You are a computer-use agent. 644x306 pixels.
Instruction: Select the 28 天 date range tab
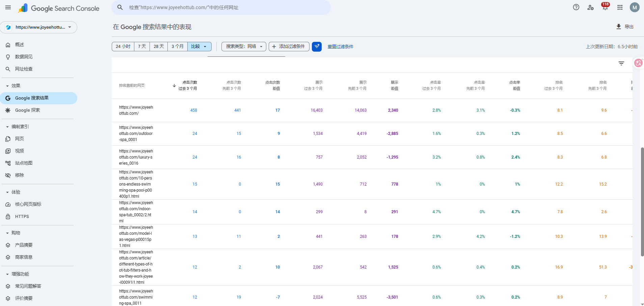pos(159,47)
